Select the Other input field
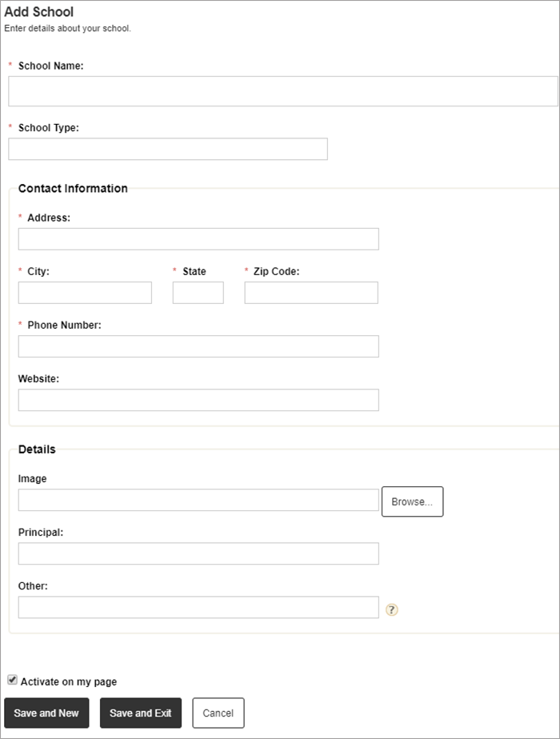560x739 pixels. click(x=198, y=607)
